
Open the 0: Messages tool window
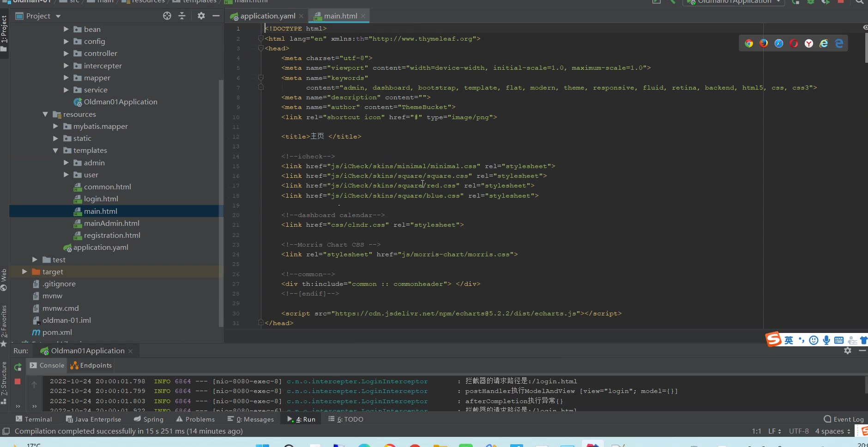pyautogui.click(x=251, y=419)
